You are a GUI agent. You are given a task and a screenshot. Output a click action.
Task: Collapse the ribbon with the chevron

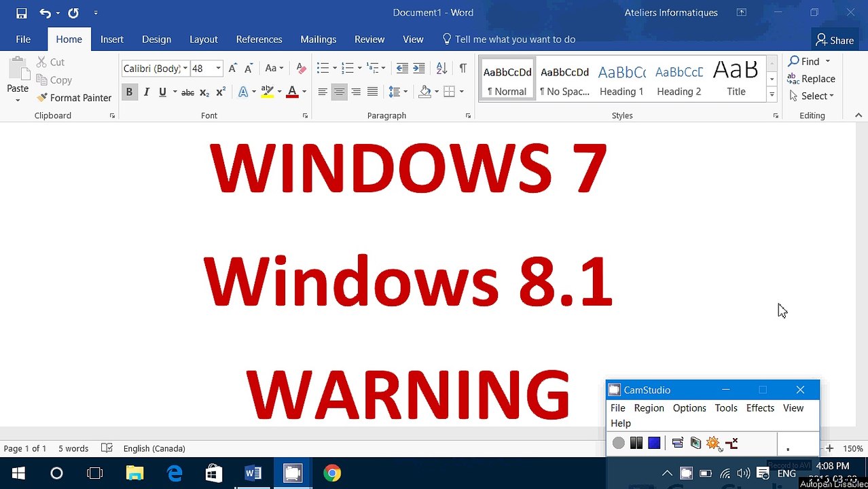click(x=858, y=115)
